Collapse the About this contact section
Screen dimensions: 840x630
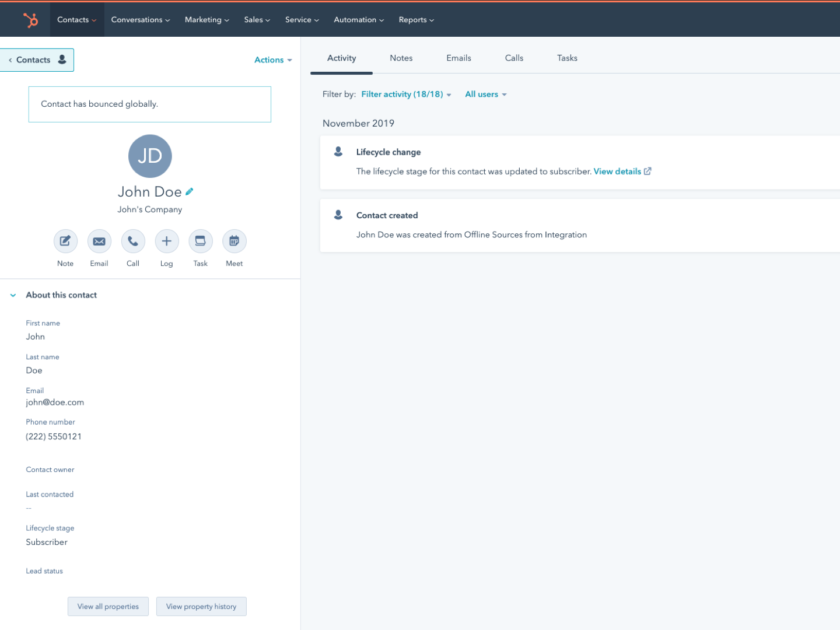tap(13, 295)
